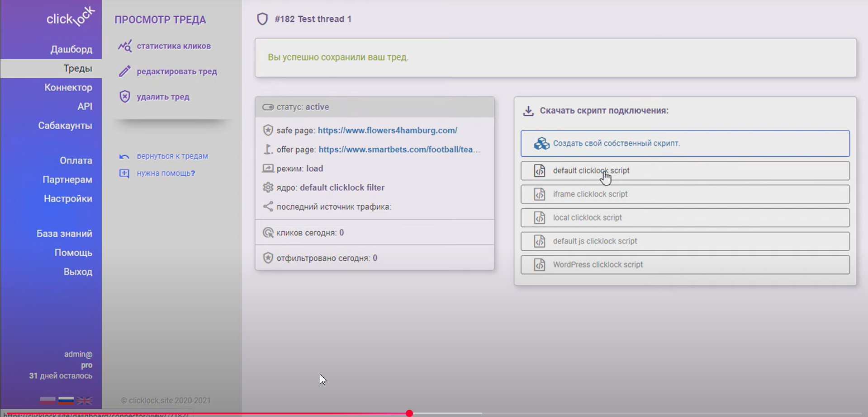Open the Дашборд menu item
The width and height of the screenshot is (868, 417).
[71, 49]
